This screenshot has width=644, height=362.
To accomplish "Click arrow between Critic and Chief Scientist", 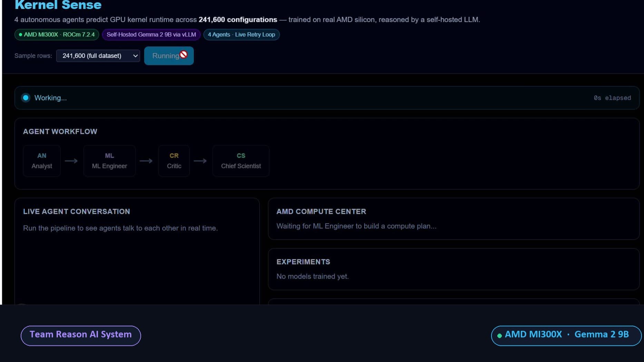I will click(200, 161).
